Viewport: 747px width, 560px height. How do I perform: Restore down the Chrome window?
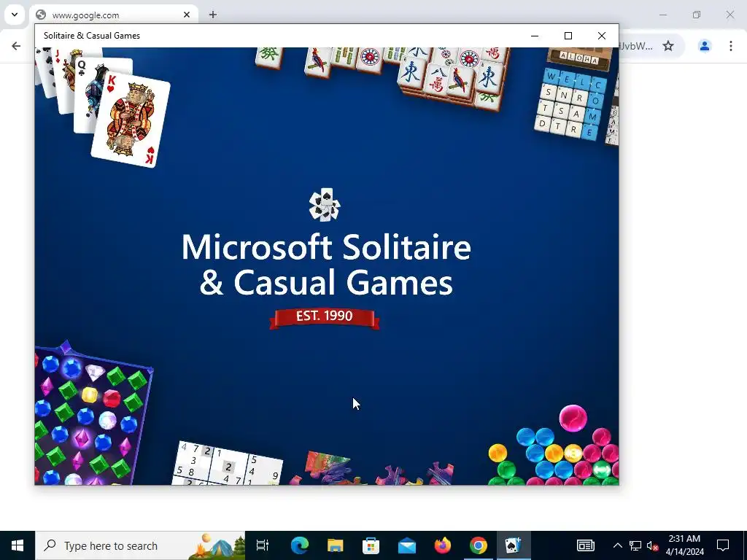point(697,15)
